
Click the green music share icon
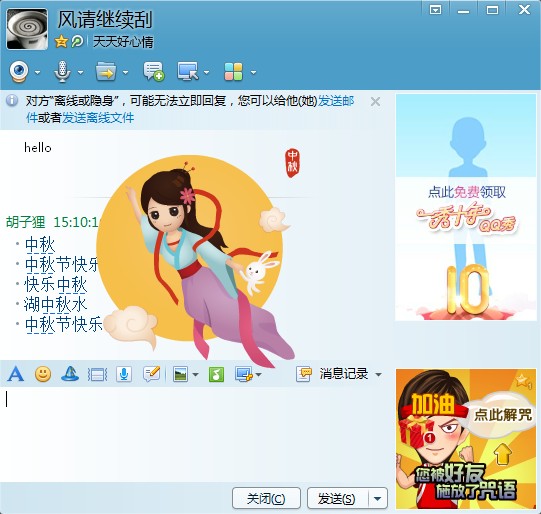point(216,374)
